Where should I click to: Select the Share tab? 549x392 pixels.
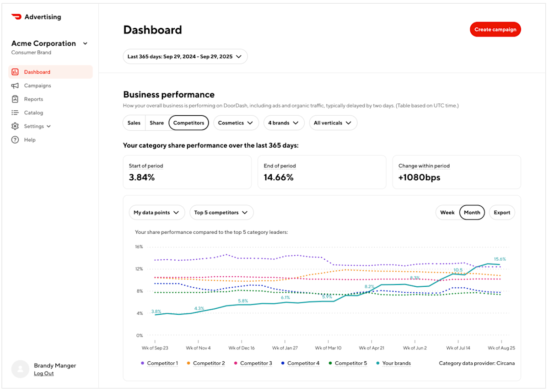[x=156, y=123]
